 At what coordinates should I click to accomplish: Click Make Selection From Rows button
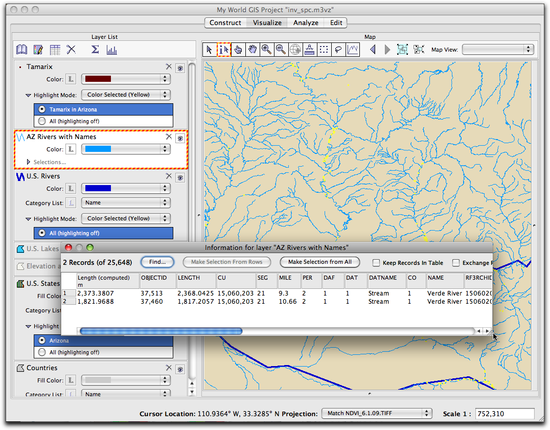tap(227, 262)
